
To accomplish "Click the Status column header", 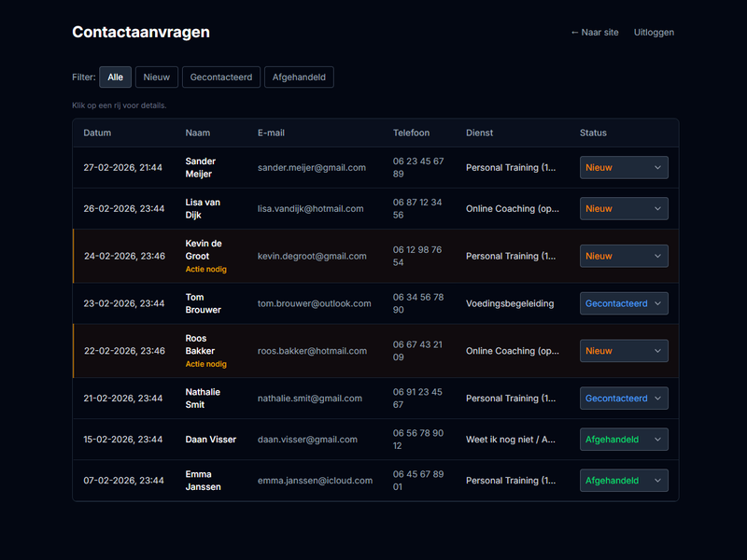I will click(x=593, y=133).
